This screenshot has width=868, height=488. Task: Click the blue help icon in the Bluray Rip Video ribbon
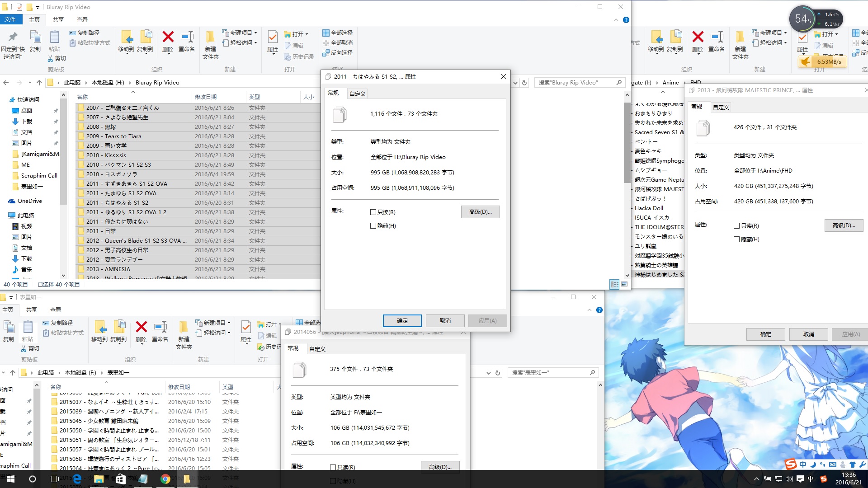pyautogui.click(x=626, y=20)
